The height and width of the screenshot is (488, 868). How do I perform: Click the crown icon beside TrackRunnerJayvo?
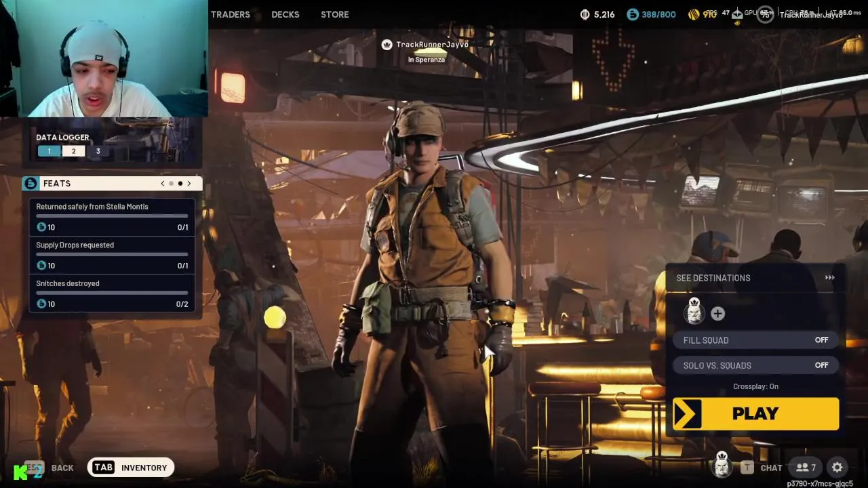click(387, 45)
